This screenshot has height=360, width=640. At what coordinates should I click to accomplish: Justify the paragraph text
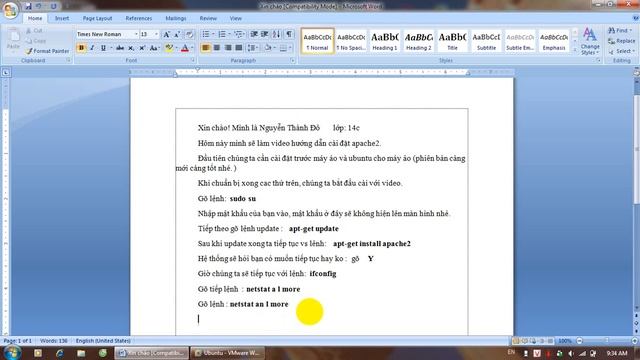(x=239, y=48)
